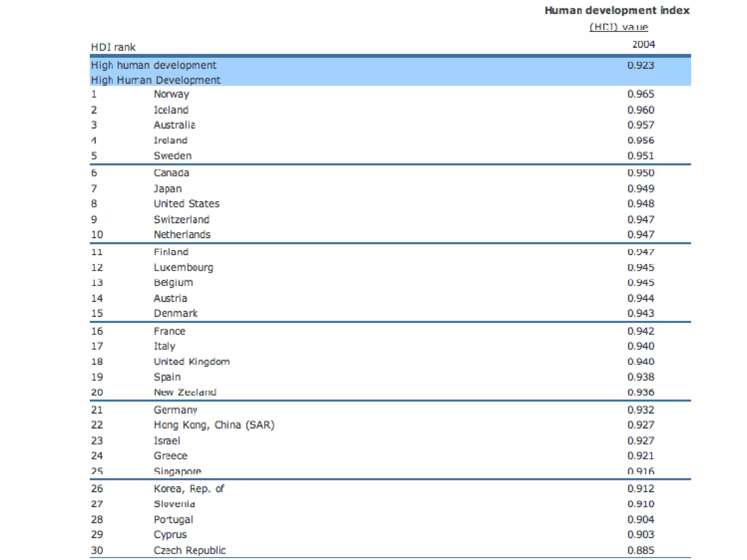Select the United States row label
The width and height of the screenshot is (747, 560).
[186, 203]
